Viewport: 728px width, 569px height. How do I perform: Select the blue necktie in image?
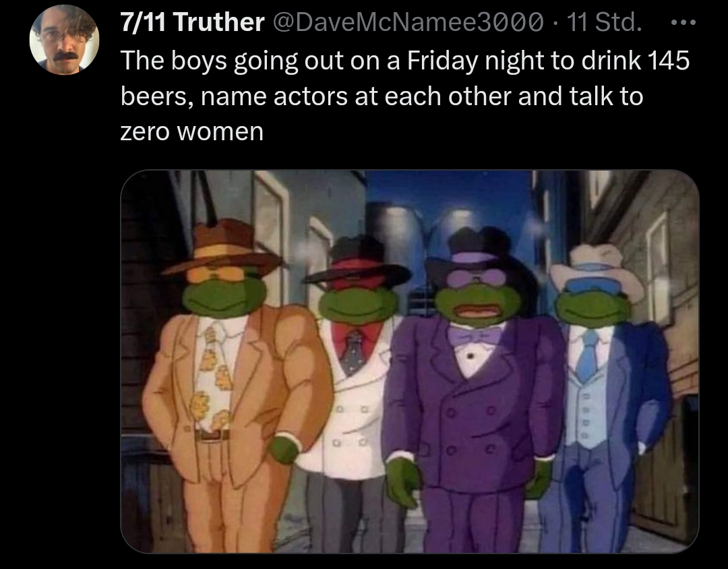click(588, 355)
